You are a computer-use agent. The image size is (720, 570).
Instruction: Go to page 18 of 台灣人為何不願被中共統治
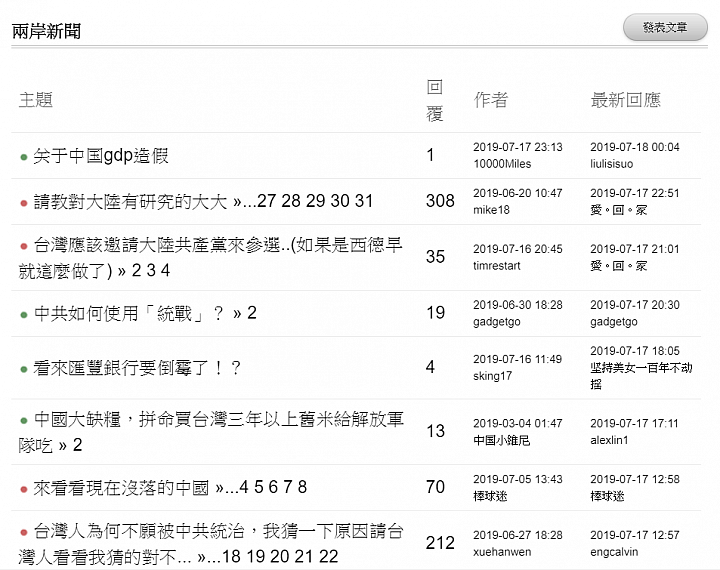click(231, 557)
